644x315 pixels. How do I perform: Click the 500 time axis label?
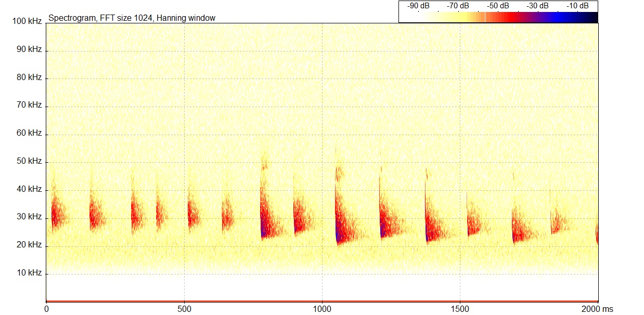click(184, 309)
